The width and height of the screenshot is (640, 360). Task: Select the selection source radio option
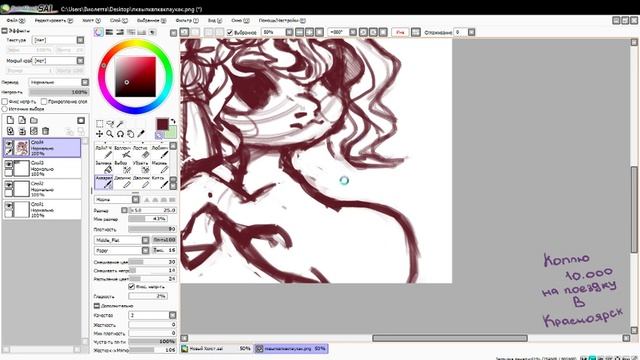point(5,109)
